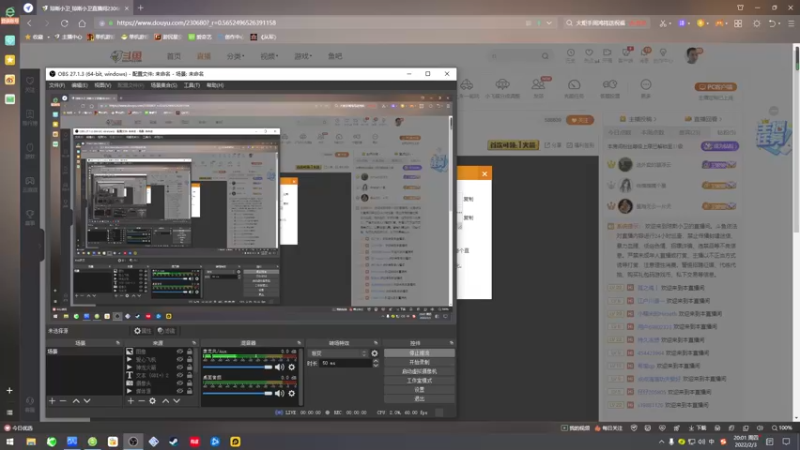The image size is (800, 450).
Task: Click the transition duration 50 ms field
Action: [346, 363]
